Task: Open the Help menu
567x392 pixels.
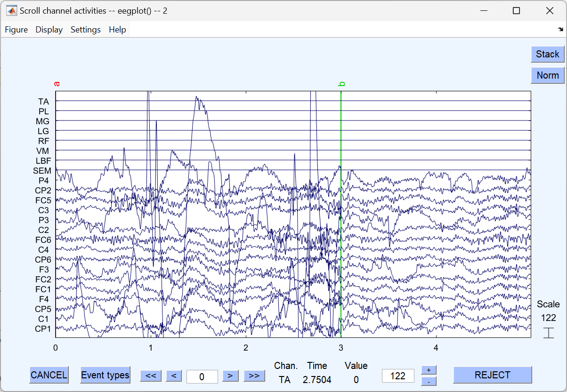Action: point(117,30)
